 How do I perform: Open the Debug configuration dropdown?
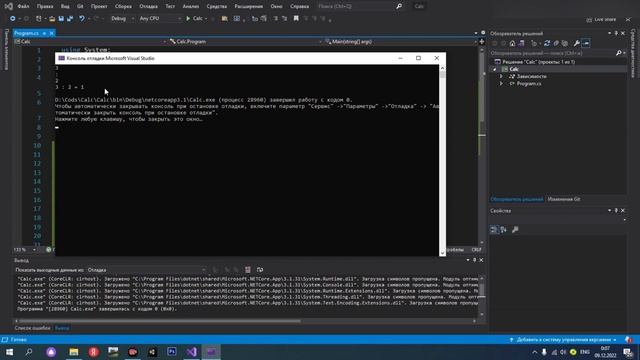pos(122,18)
